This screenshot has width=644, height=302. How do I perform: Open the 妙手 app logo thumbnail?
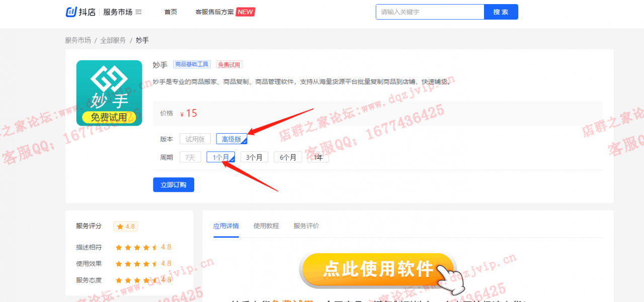(109, 93)
